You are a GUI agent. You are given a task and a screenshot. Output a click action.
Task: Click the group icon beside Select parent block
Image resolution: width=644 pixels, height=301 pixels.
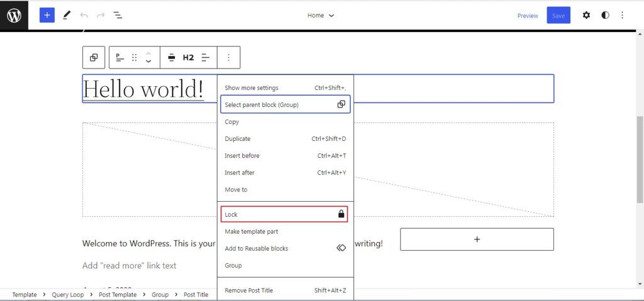coord(341,105)
